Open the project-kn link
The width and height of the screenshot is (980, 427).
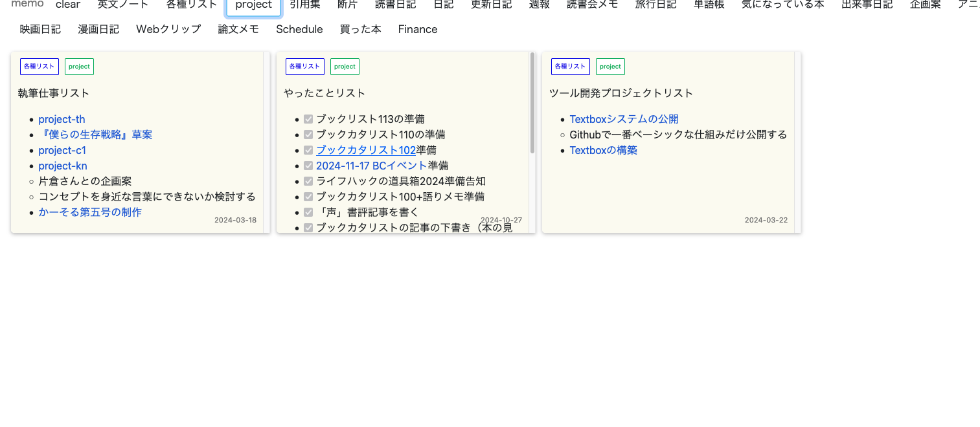(x=62, y=166)
